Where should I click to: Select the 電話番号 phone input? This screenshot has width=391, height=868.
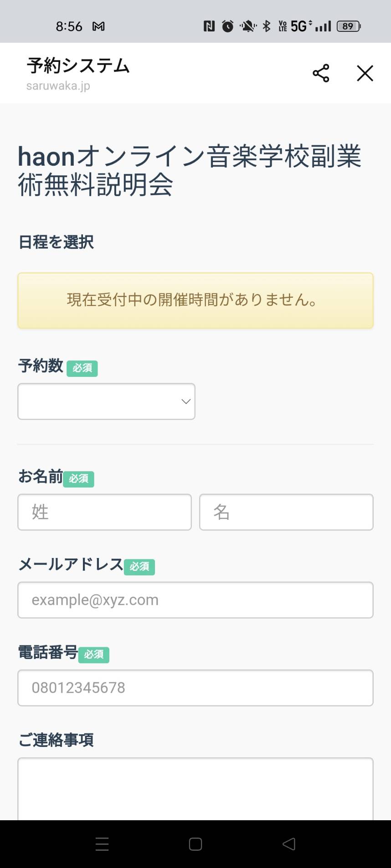pyautogui.click(x=195, y=688)
